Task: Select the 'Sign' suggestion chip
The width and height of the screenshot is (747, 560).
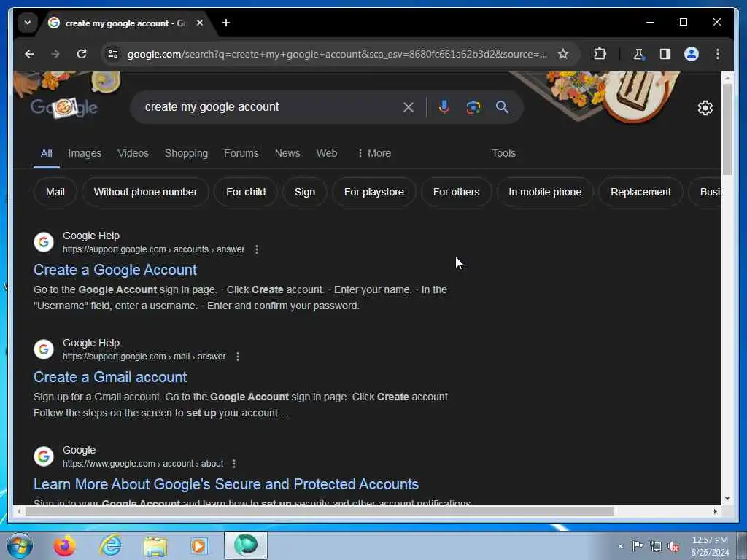Action: [304, 192]
